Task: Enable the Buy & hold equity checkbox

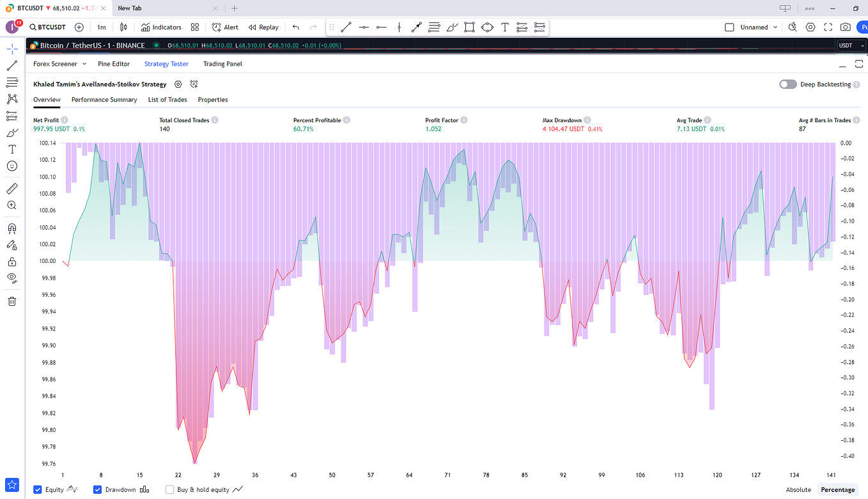Action: 169,489
